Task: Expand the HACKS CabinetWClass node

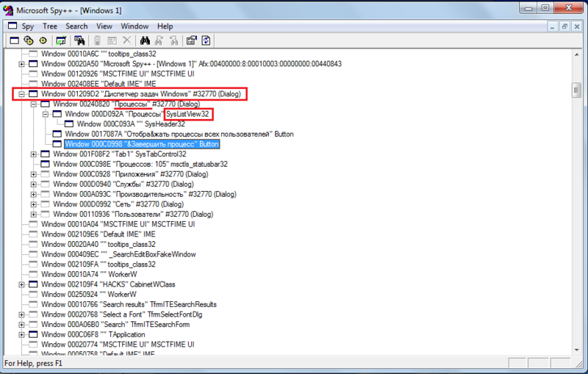Action: coord(22,284)
